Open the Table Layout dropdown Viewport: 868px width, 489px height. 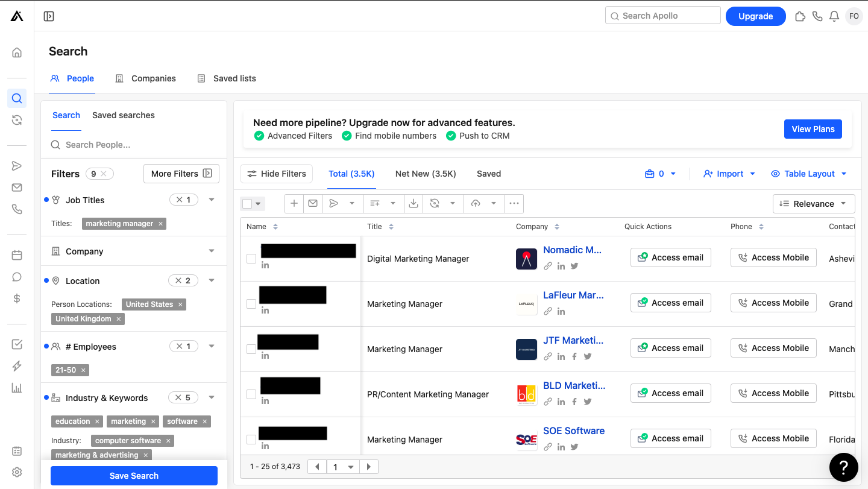809,174
